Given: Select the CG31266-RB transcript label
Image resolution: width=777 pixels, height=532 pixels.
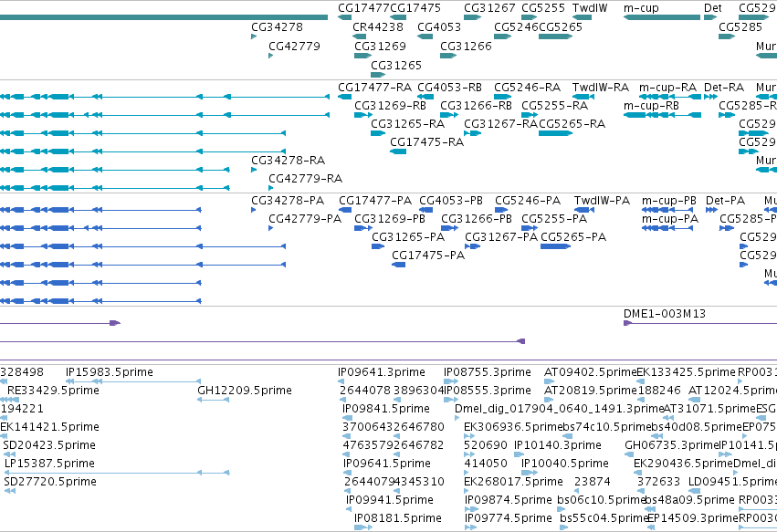Looking at the screenshot, I should (476, 106).
